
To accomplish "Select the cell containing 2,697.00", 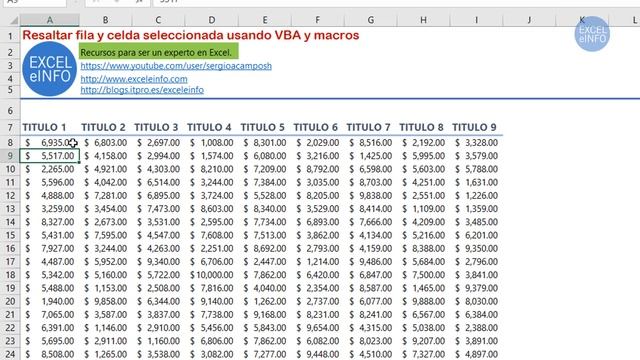I will pos(158,143).
